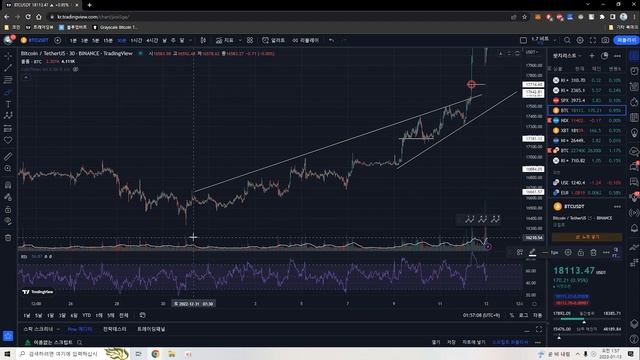Select the text annotation tool

click(x=8, y=104)
